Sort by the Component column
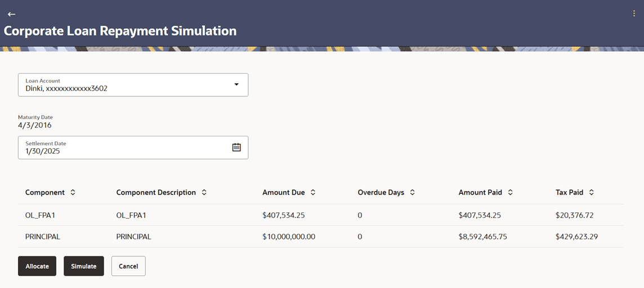Screen dimensions: 644x288 [73, 192]
